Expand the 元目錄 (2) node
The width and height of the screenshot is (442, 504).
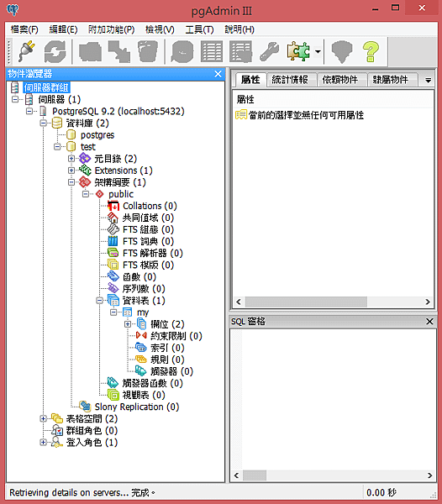tap(71, 159)
